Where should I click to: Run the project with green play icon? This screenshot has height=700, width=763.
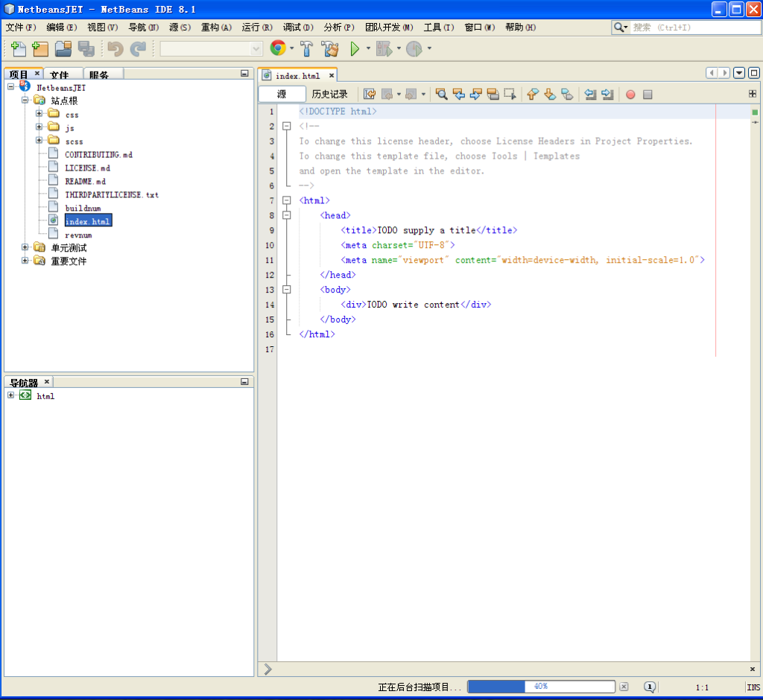pos(355,49)
